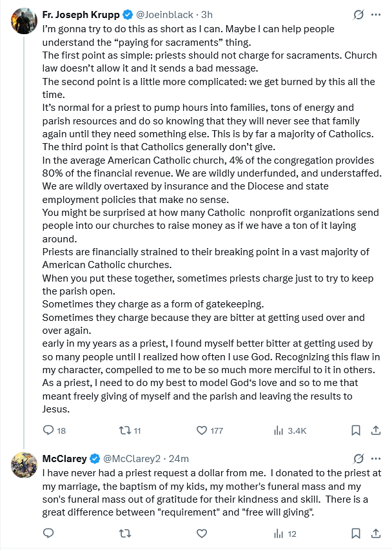The height and width of the screenshot is (551, 392).
Task: Open Grok icon on McClarey's post
Action: (x=358, y=459)
